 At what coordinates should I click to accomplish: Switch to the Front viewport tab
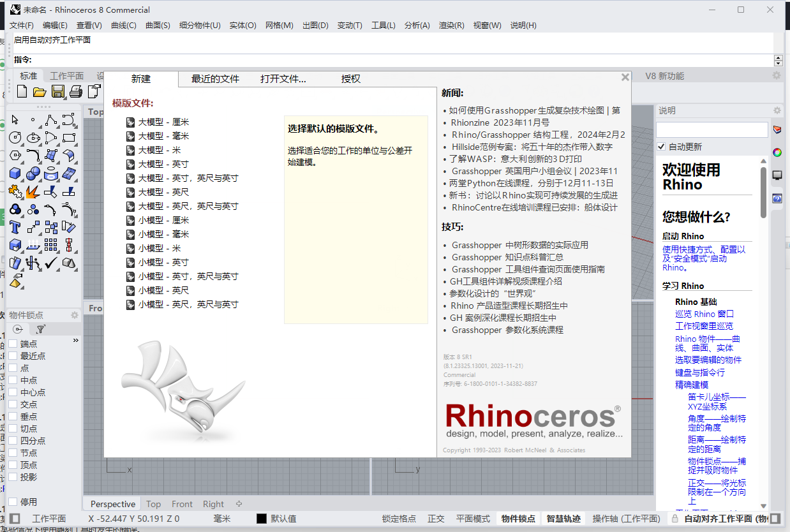pos(182,503)
